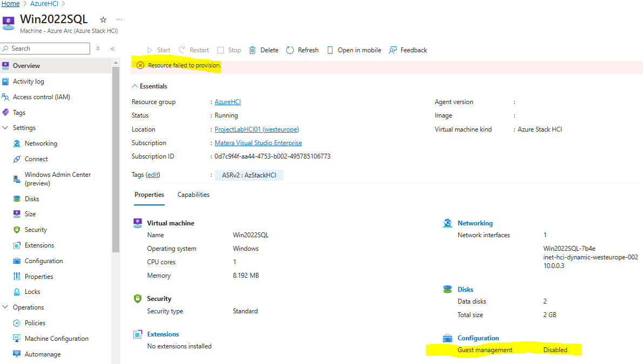Delete the machine via the Delete button

tap(263, 50)
